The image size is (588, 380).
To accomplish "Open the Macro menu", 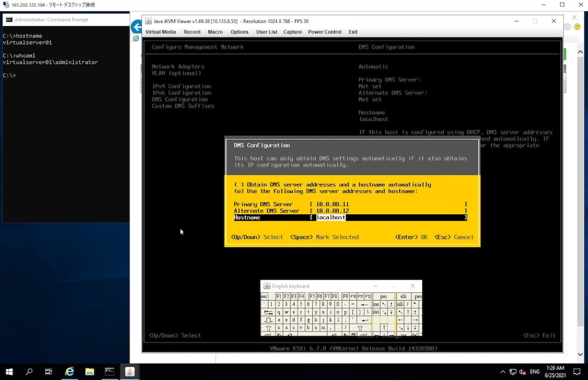I will pos(215,32).
